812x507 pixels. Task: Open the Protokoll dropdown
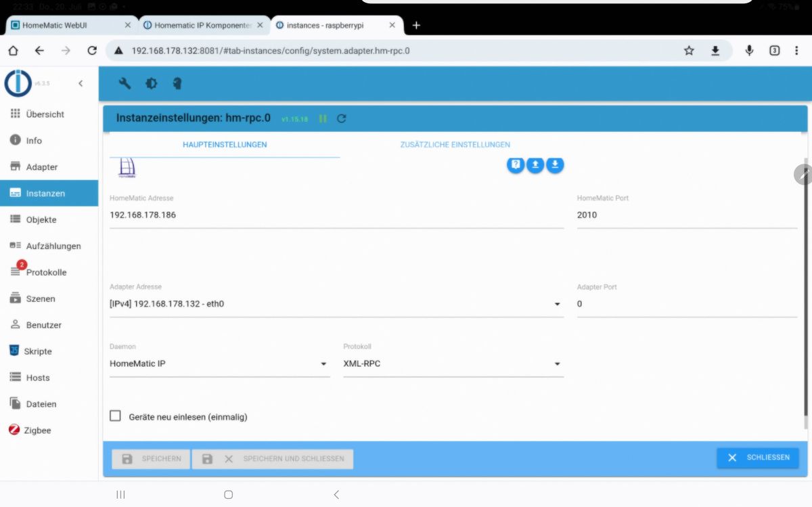[453, 363]
